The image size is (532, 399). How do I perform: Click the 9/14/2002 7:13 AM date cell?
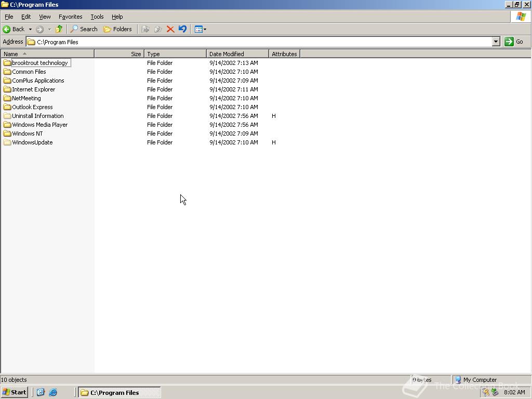pyautogui.click(x=233, y=63)
